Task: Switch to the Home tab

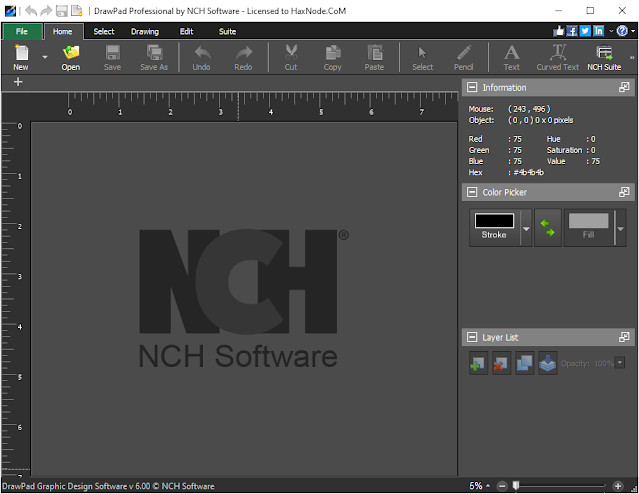Action: pos(62,31)
